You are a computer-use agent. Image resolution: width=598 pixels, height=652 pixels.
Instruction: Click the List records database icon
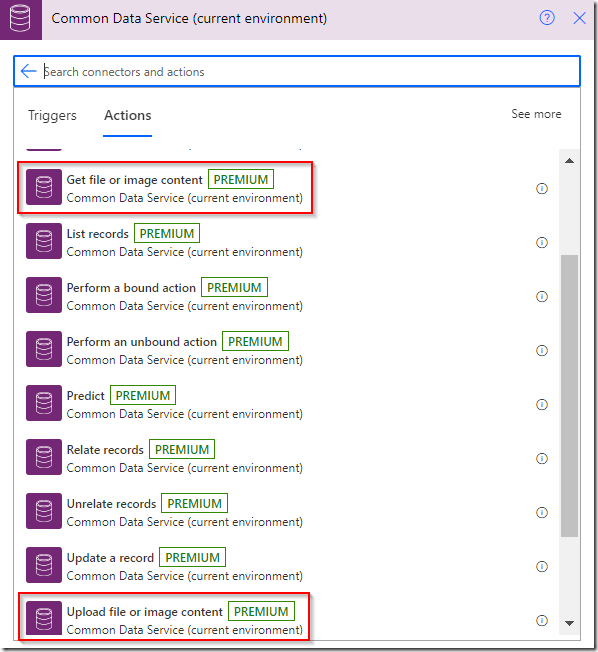point(44,241)
